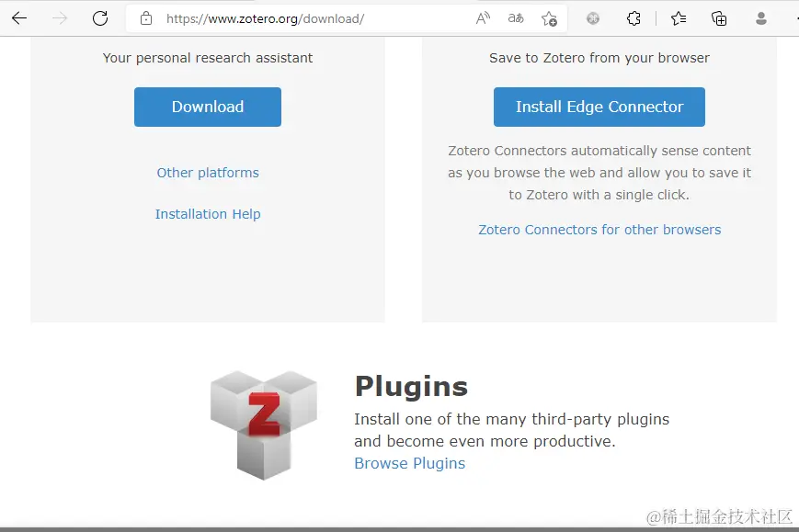
Task: View site security lock information
Action: click(146, 19)
